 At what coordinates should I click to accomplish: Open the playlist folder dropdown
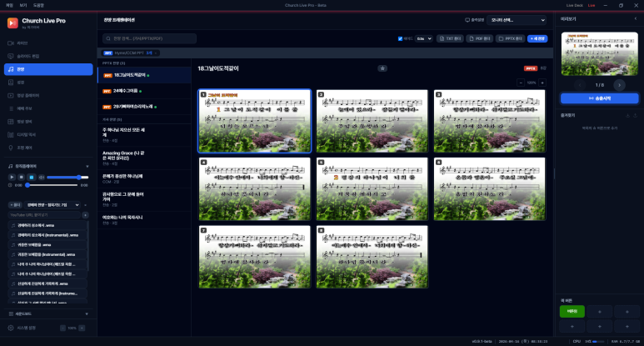52,204
